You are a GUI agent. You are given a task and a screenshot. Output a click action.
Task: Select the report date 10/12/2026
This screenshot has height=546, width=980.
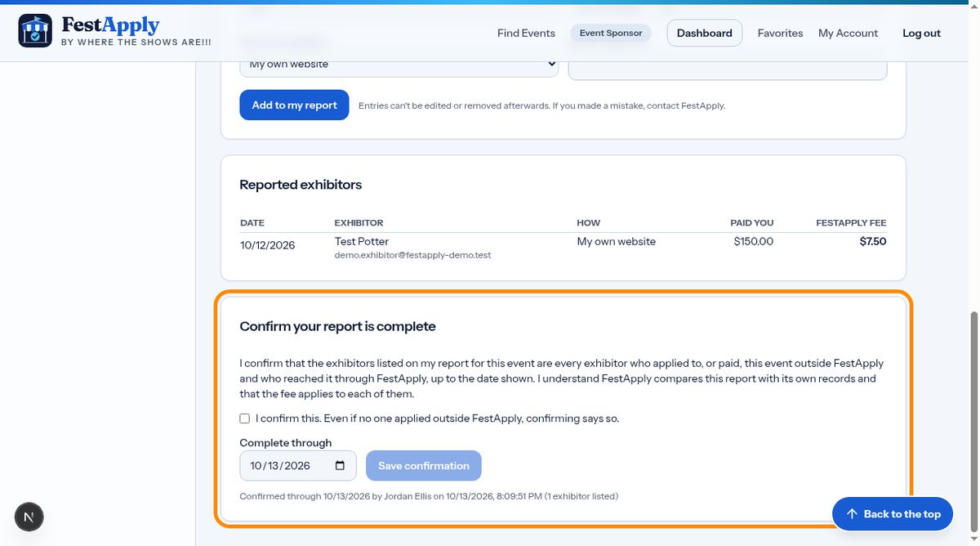click(267, 245)
